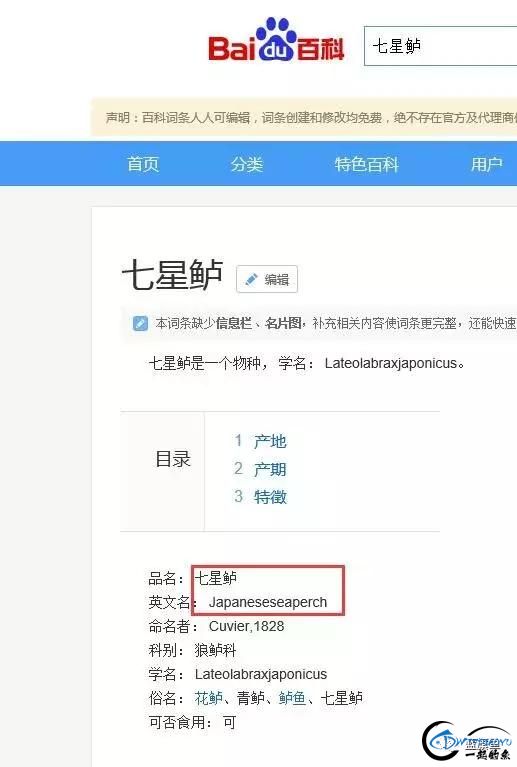Focus the search box containing 七星鲈

click(x=440, y=46)
